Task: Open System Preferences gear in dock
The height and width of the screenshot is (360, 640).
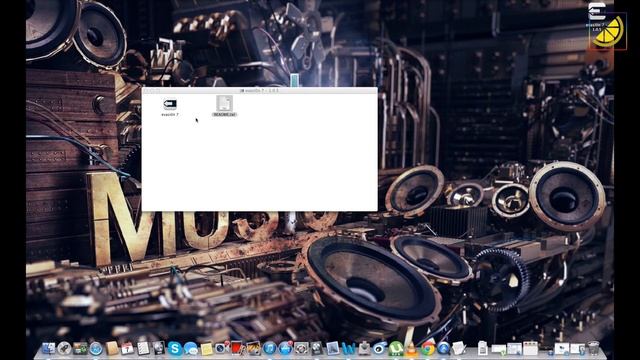Action: coord(301,349)
